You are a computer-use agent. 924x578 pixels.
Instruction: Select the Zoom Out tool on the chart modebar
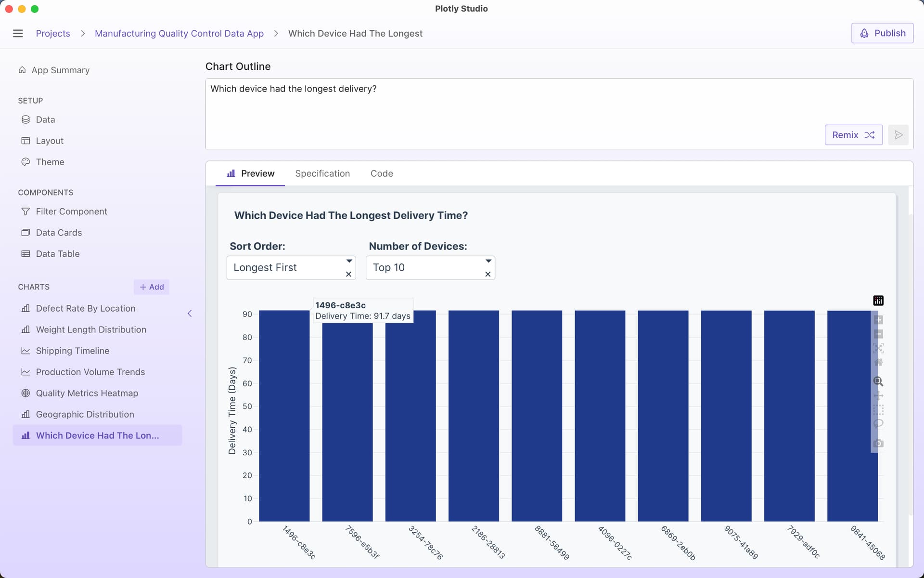879,334
